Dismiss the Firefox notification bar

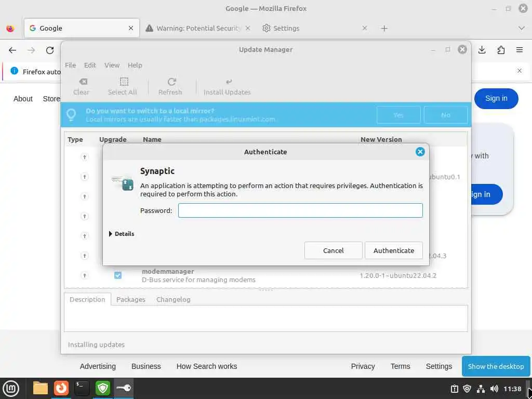tap(520, 71)
